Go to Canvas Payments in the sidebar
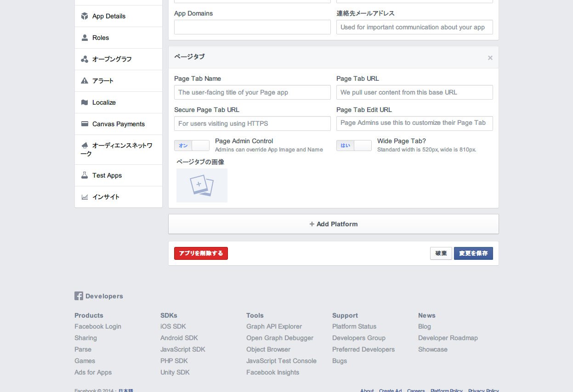573x392 pixels. click(x=119, y=124)
